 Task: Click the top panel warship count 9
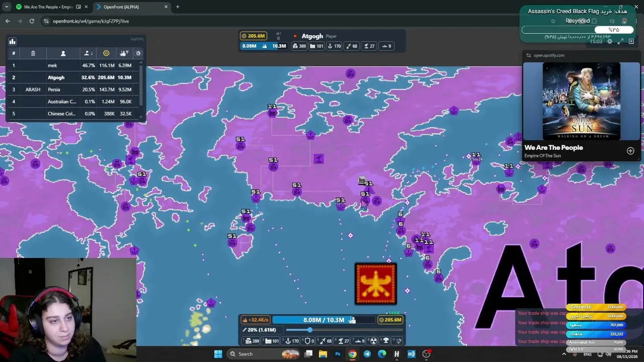tap(386, 46)
